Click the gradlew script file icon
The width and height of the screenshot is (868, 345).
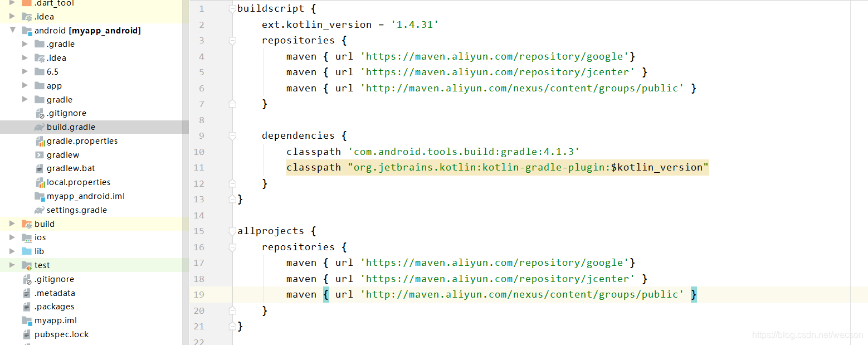[x=40, y=155]
